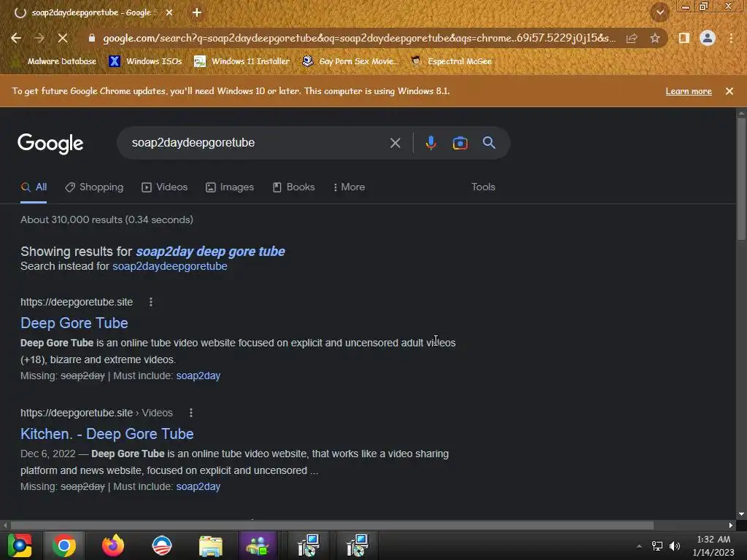Image resolution: width=747 pixels, height=560 pixels.
Task: Open the corrected 'soap2day deep gore tube' link
Action: (211, 252)
